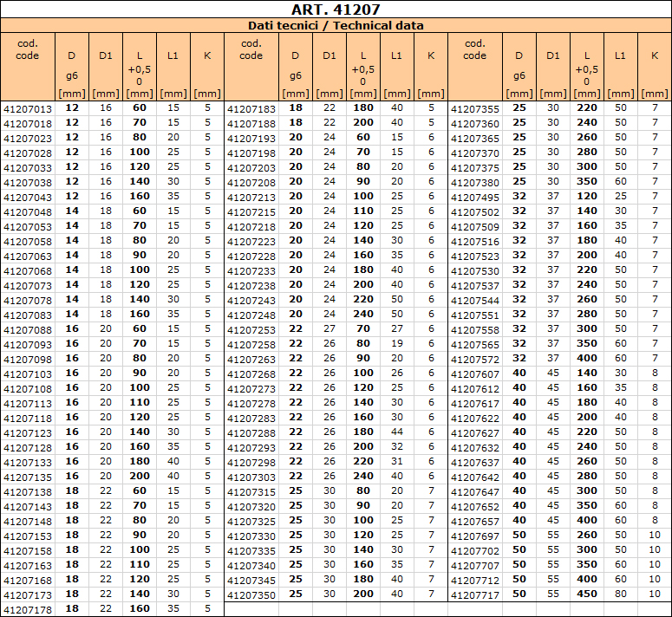
Task: Click L1 value 80 in row 41207717
Action: click(x=621, y=594)
